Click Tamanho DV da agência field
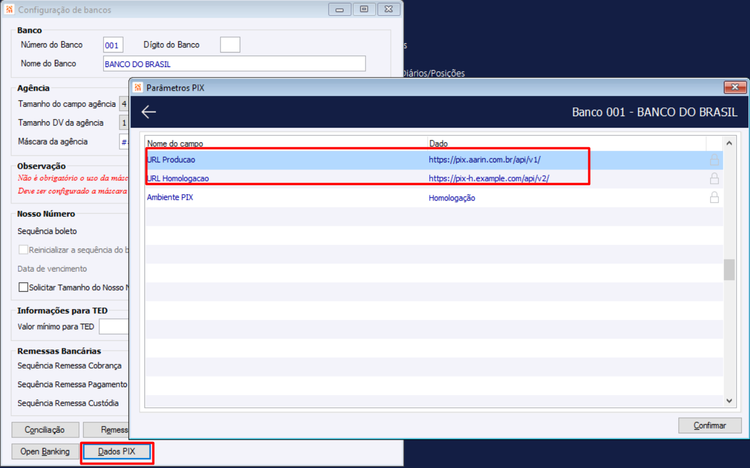Image resolution: width=750 pixels, height=468 pixels. [124, 123]
